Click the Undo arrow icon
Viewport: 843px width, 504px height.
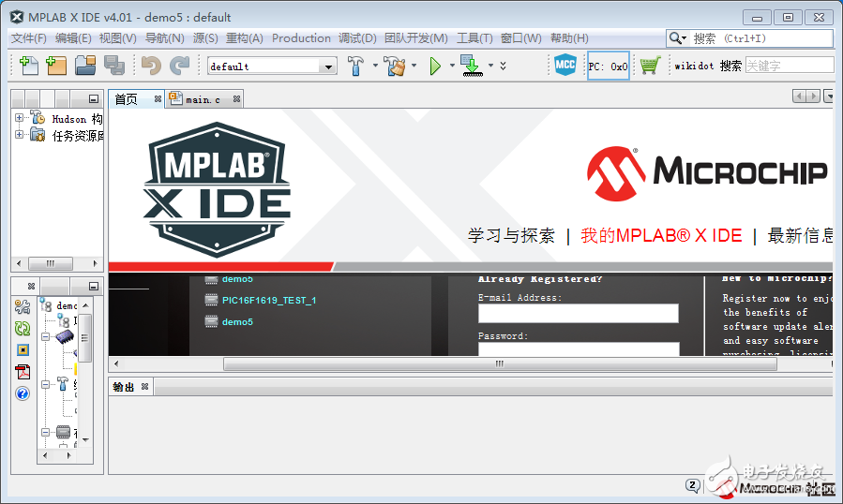150,66
